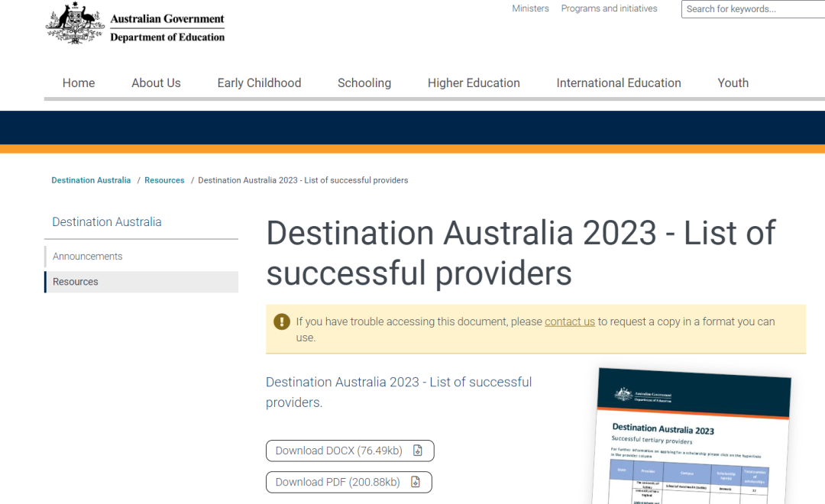This screenshot has height=504, width=825.
Task: Select Resources in the sidebar menu
Action: [76, 282]
